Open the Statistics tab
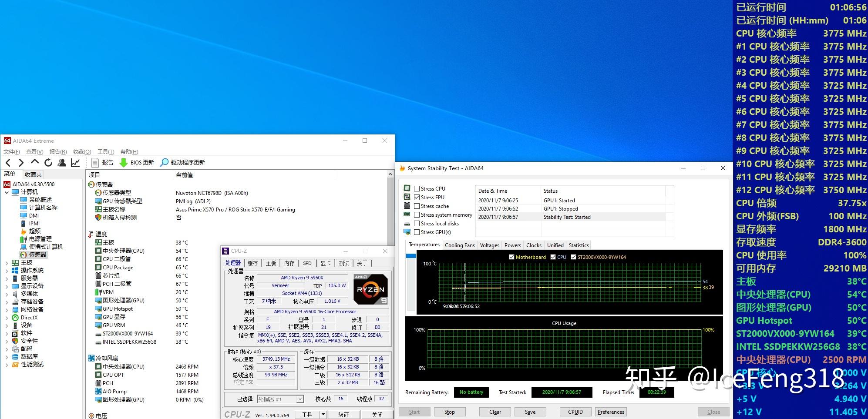Viewport: 868px width, 419px height. coord(579,245)
